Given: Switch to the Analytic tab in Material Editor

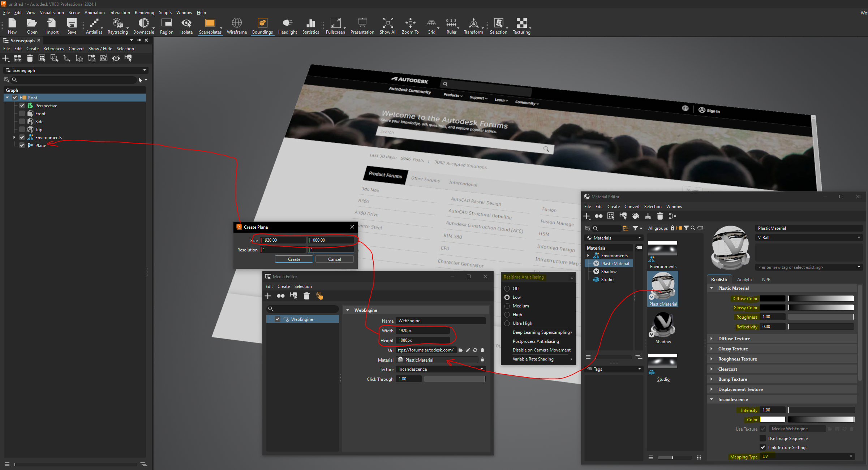Looking at the screenshot, I should tap(745, 279).
